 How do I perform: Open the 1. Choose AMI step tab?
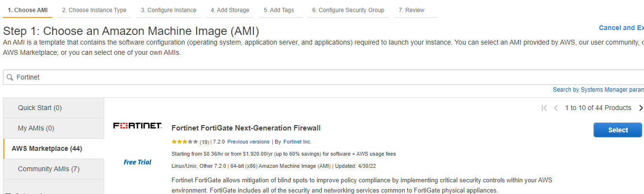(28, 10)
